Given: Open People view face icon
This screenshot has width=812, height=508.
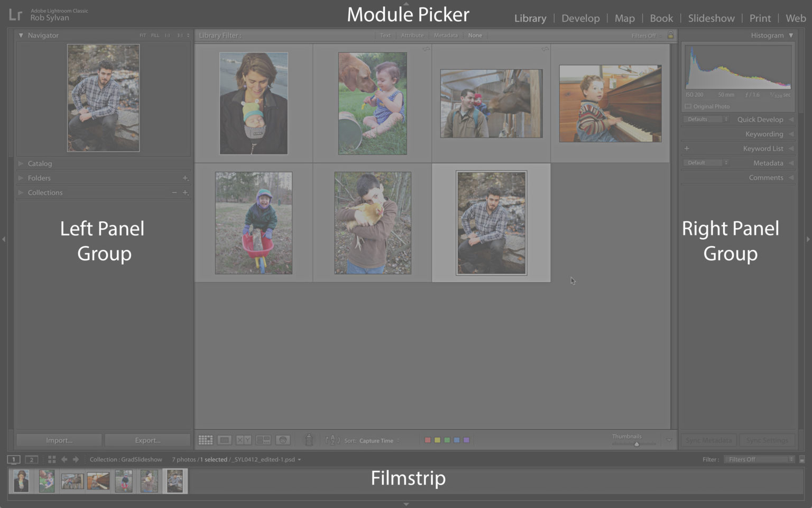Looking at the screenshot, I should click(283, 440).
